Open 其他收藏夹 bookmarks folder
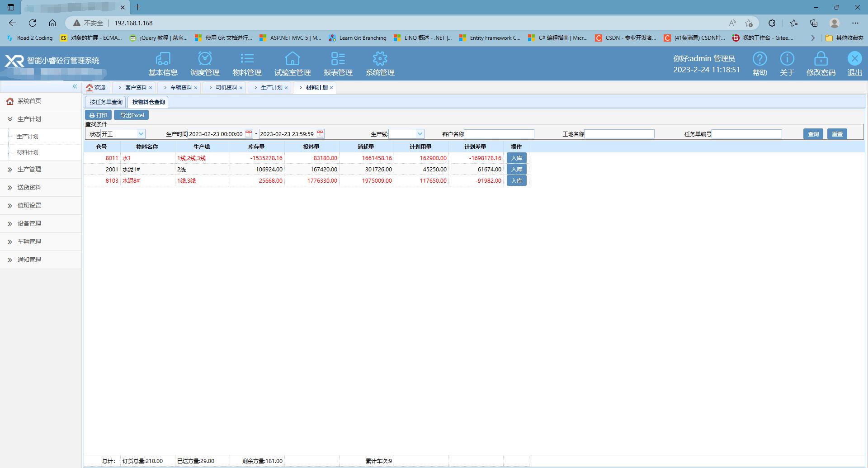This screenshot has height=468, width=868. [844, 38]
